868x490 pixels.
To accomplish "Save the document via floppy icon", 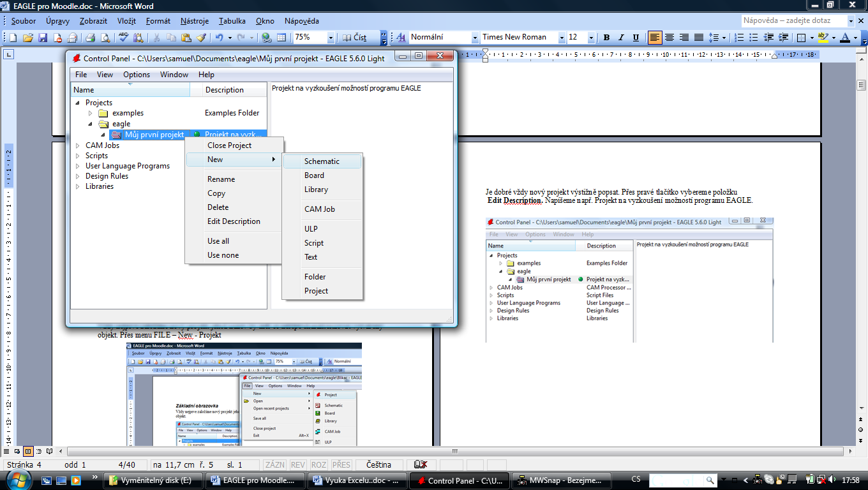I will point(43,38).
